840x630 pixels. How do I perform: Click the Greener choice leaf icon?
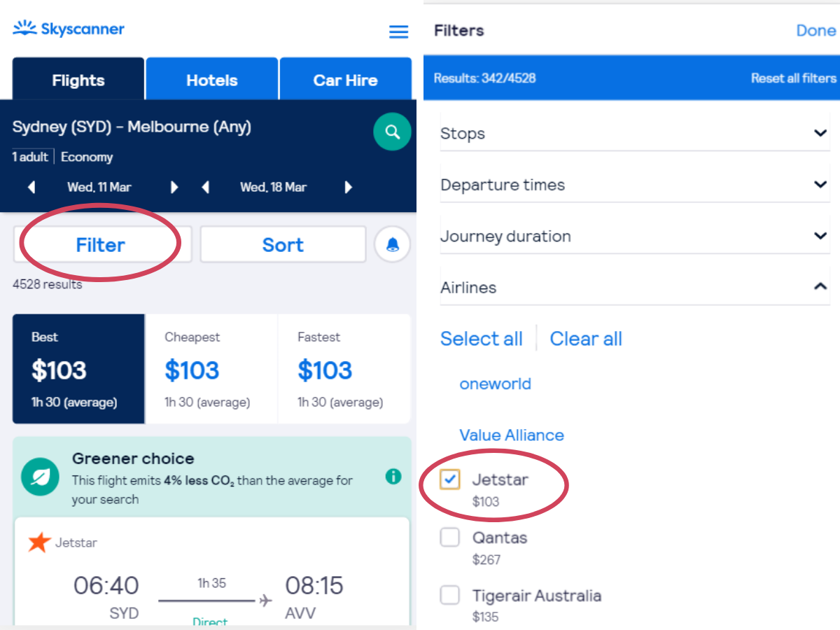click(x=40, y=477)
